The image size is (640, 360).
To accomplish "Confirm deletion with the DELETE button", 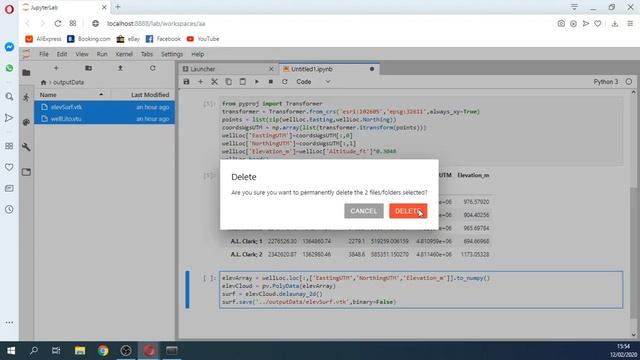I will tap(408, 211).
